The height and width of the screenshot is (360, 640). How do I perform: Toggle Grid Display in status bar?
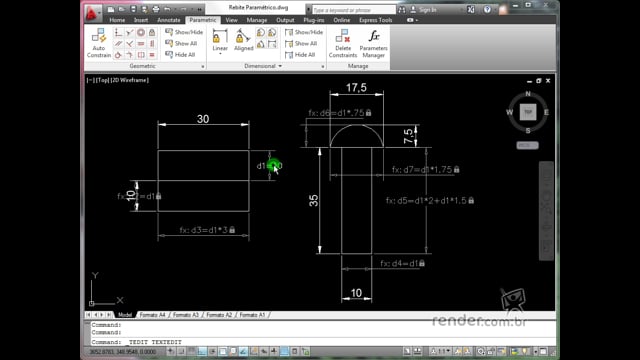(191, 351)
